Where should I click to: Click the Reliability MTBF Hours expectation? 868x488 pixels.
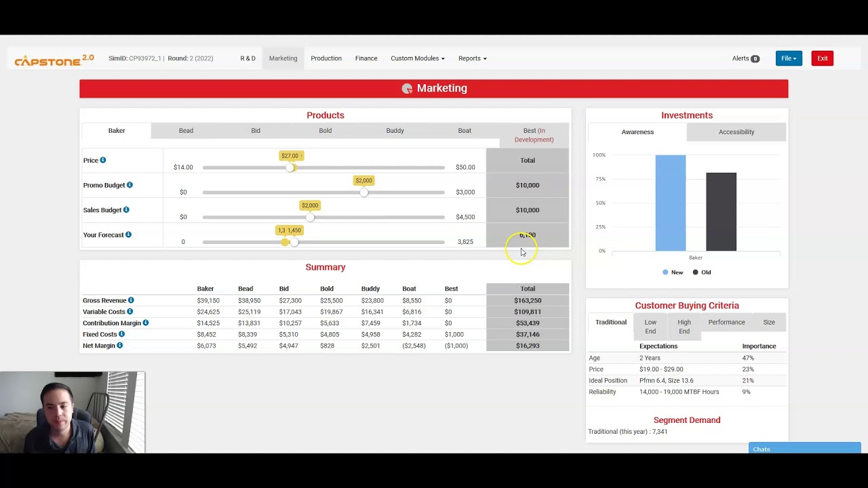pyautogui.click(x=679, y=392)
